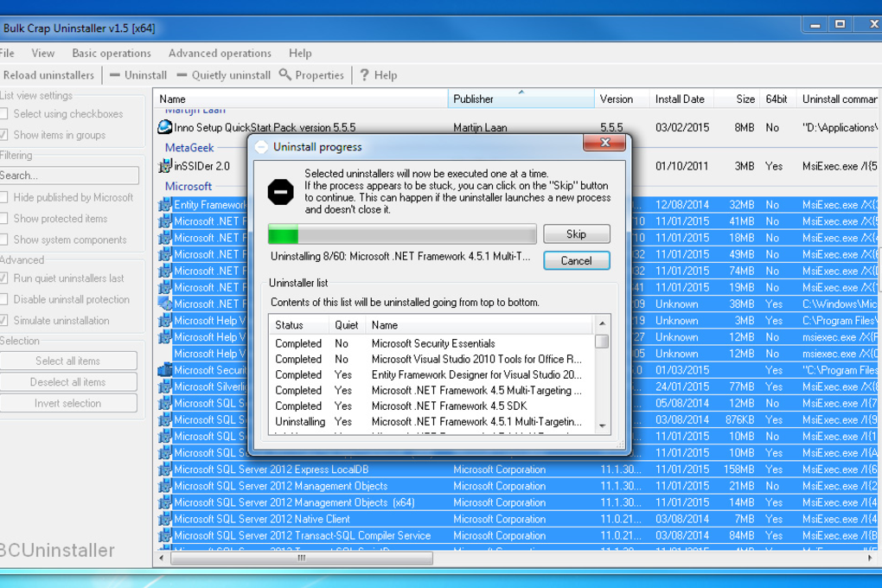Click the Quiet column header in Uninstaller list
Viewport: 882px width, 588px height.
pos(347,324)
